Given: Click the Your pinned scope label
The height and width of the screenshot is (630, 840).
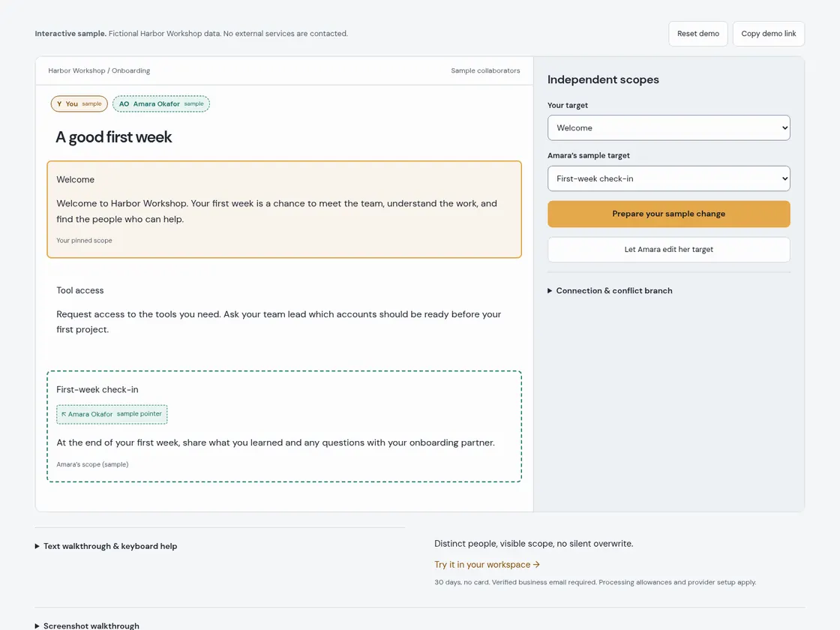Looking at the screenshot, I should (84, 241).
